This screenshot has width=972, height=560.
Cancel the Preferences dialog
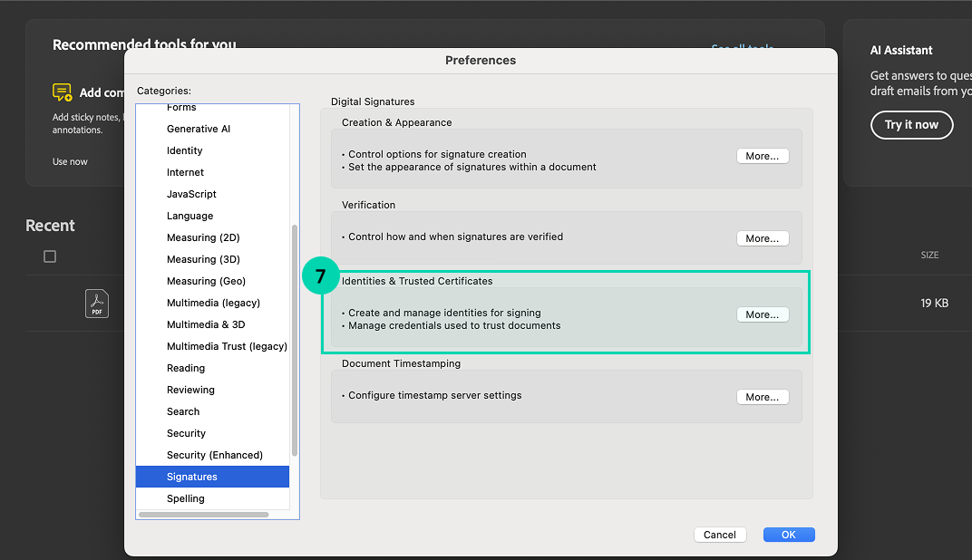click(719, 535)
